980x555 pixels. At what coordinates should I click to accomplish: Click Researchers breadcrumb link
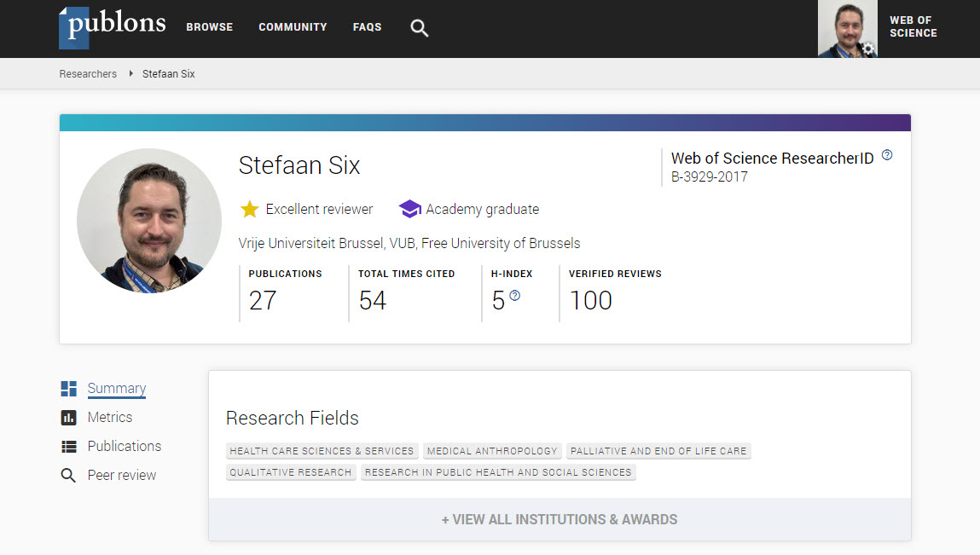coord(88,74)
